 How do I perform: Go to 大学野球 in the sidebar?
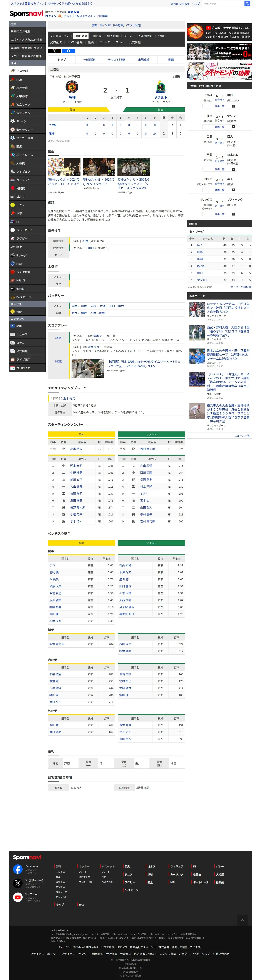coord(27,96)
